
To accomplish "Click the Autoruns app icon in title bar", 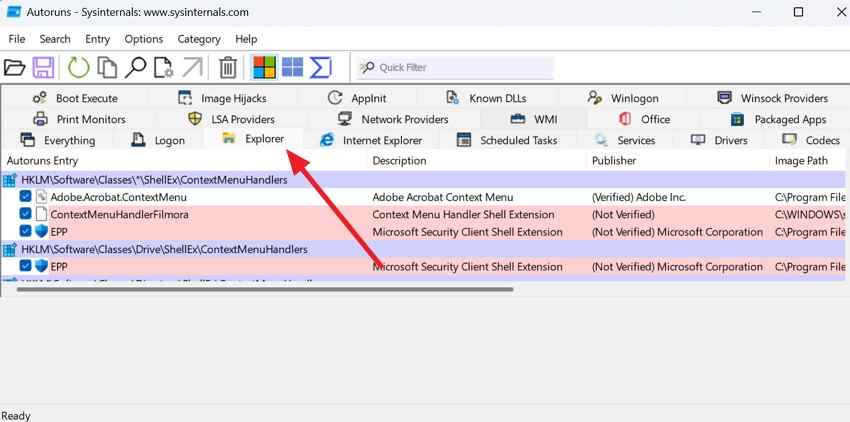I will tap(14, 11).
